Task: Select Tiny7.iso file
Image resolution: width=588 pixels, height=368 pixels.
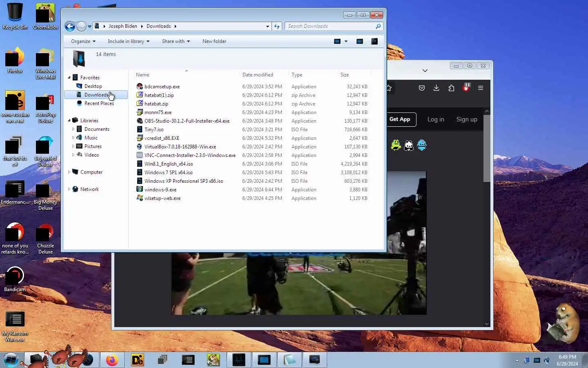Action: coord(154,130)
